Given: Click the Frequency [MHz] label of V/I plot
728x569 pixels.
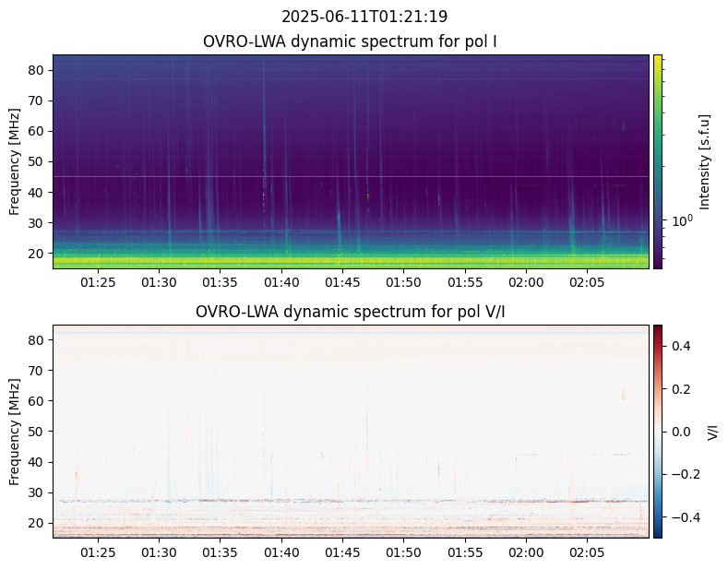Looking at the screenshot, I should click(15, 431).
